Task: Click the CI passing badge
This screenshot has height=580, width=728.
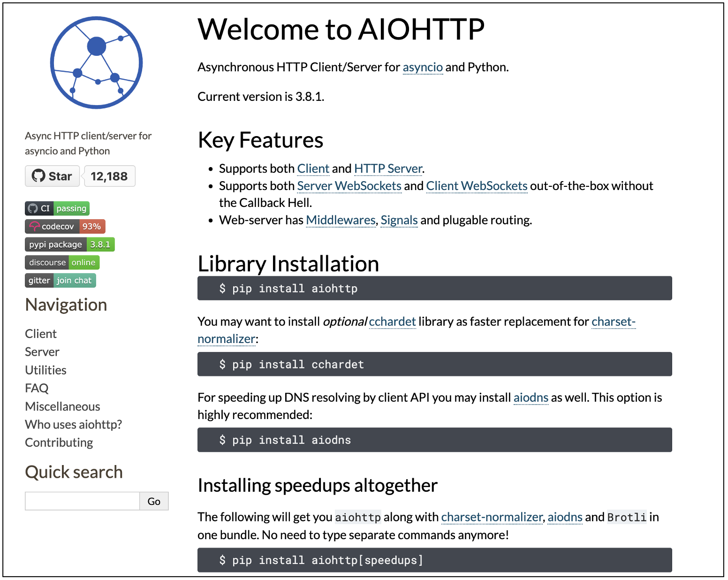Action: [57, 208]
